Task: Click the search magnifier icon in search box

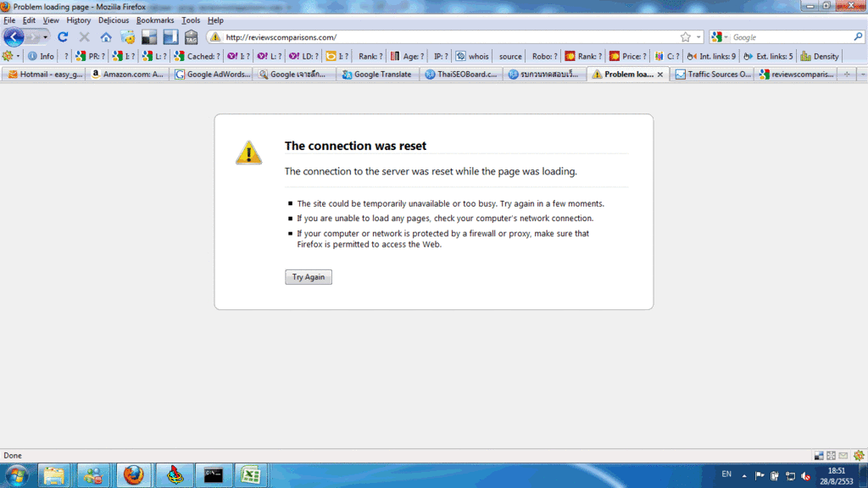Action: click(x=857, y=37)
